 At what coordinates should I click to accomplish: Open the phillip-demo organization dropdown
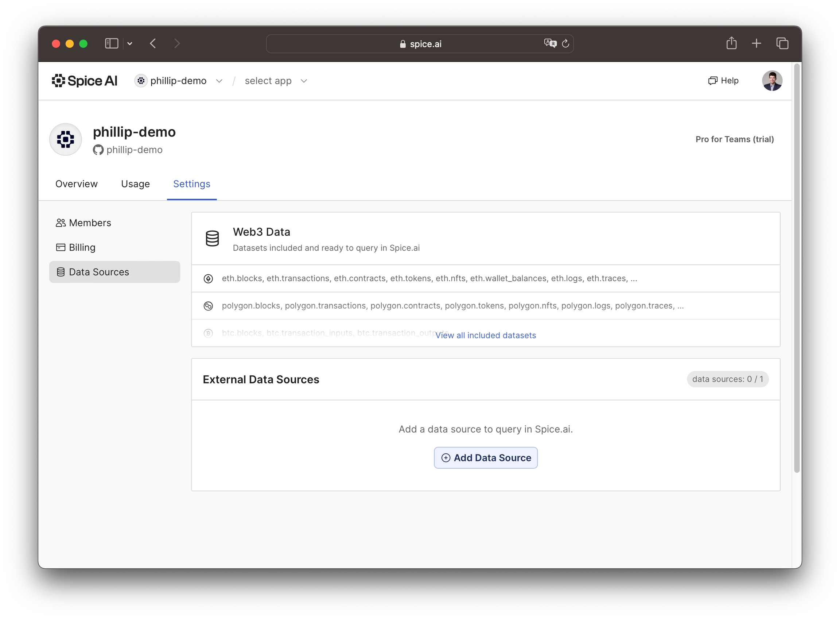[179, 81]
